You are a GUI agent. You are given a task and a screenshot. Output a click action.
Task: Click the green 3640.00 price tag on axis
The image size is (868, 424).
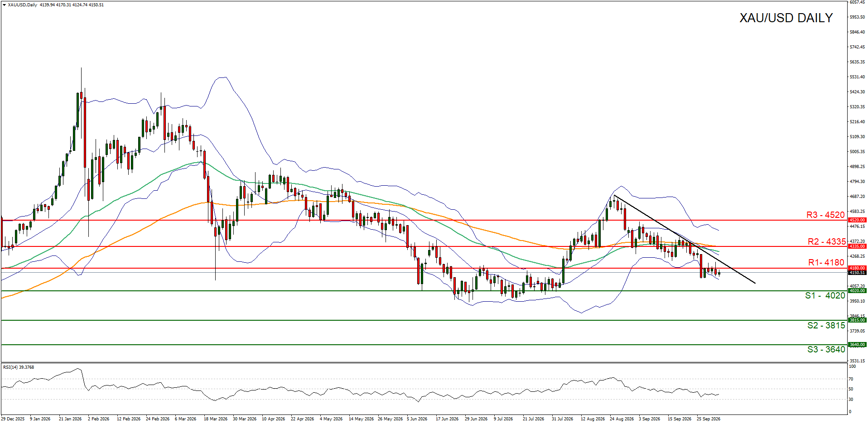[857, 345]
